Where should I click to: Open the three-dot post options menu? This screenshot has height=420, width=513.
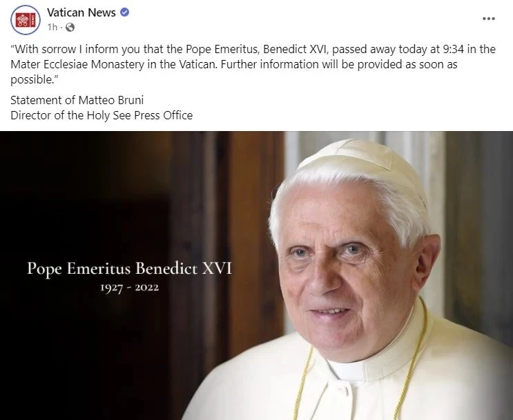point(488,19)
